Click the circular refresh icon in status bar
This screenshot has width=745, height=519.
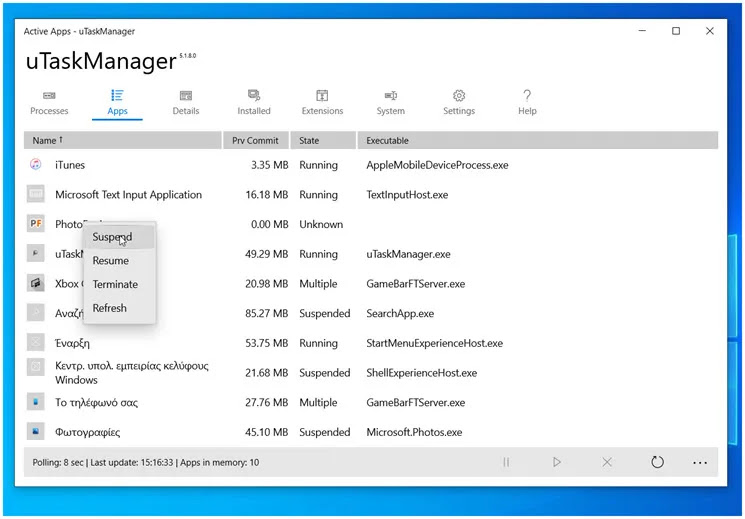pyautogui.click(x=658, y=462)
